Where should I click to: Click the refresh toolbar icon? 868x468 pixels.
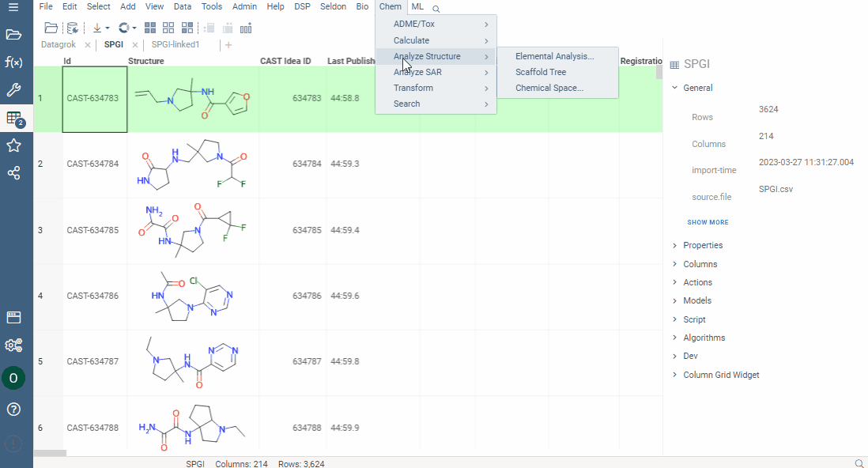125,26
